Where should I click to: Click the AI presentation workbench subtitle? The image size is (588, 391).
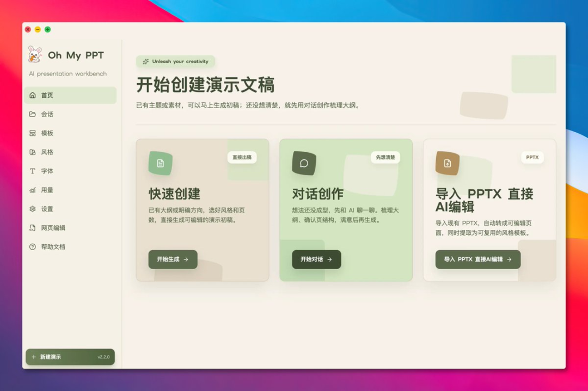click(68, 74)
